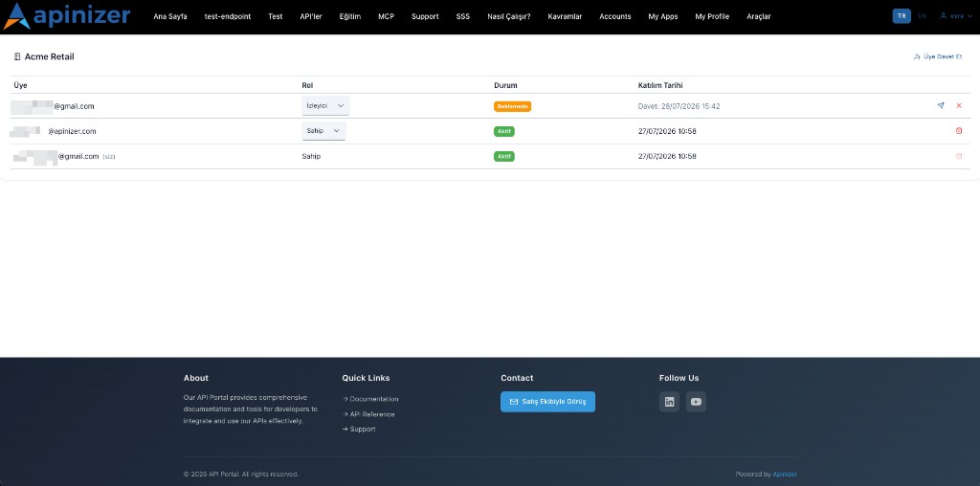Click disabled trash icon on your own row

(x=959, y=156)
